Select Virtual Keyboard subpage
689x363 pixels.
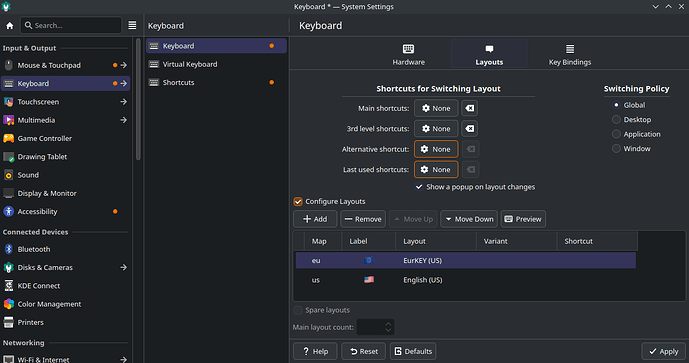[x=216, y=64]
